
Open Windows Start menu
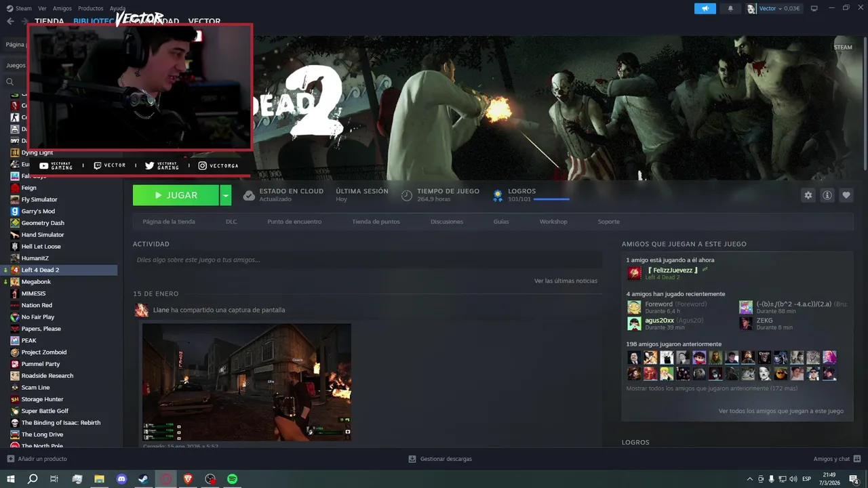pyautogui.click(x=10, y=479)
